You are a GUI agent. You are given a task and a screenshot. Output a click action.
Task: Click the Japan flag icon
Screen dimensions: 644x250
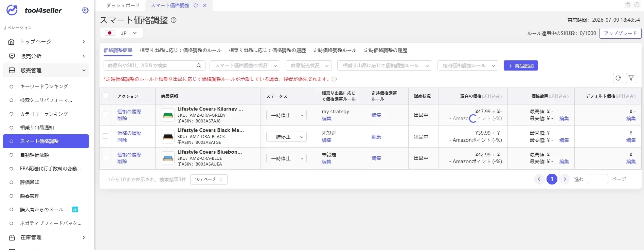point(110,33)
